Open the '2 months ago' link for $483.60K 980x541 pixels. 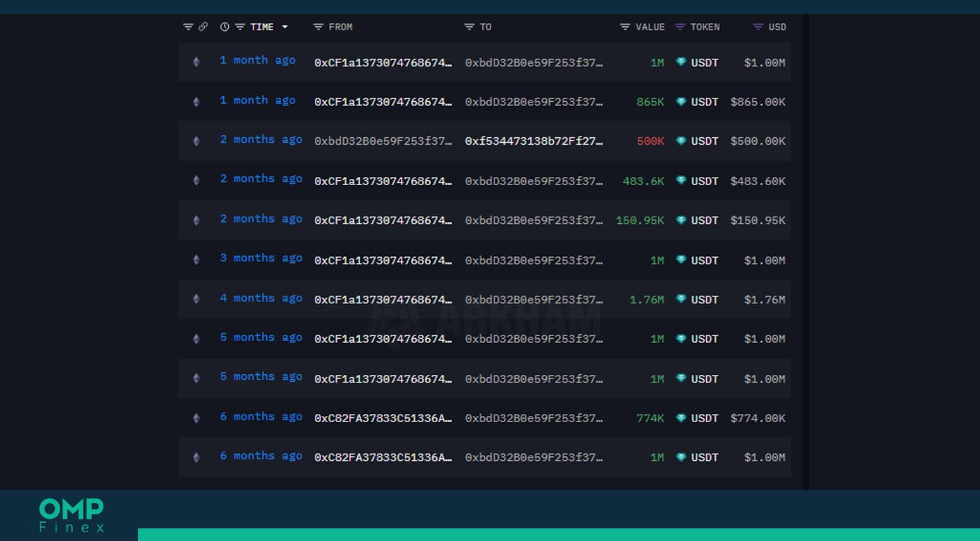click(x=261, y=179)
